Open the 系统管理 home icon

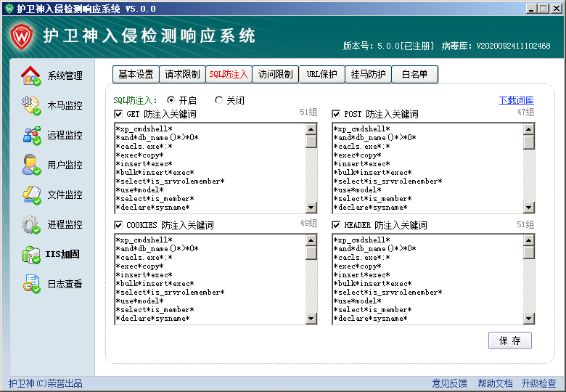[31, 75]
